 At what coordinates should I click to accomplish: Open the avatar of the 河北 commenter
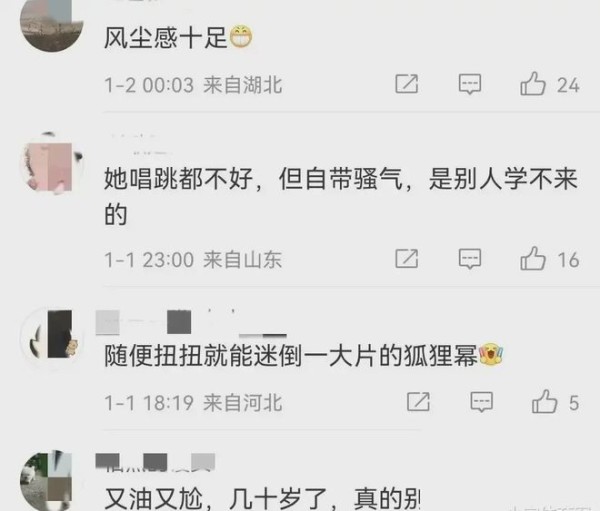coord(52,334)
